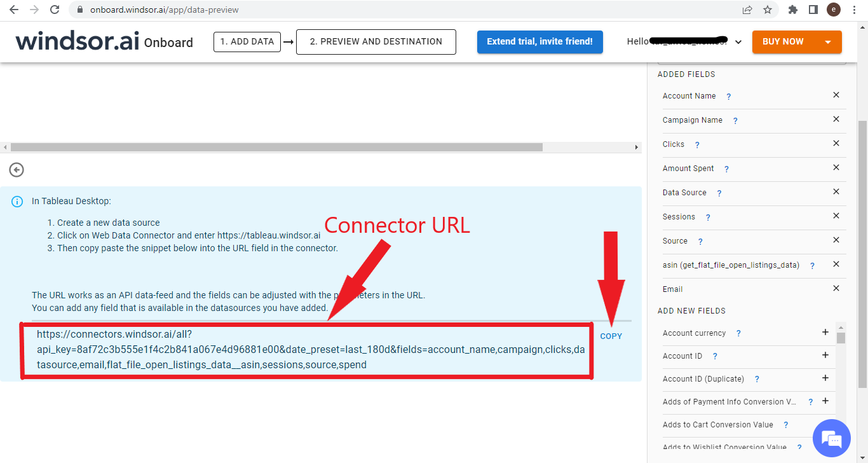Viewport: 868px width, 463px height.
Task: Show help for Account ID
Action: 715,356
